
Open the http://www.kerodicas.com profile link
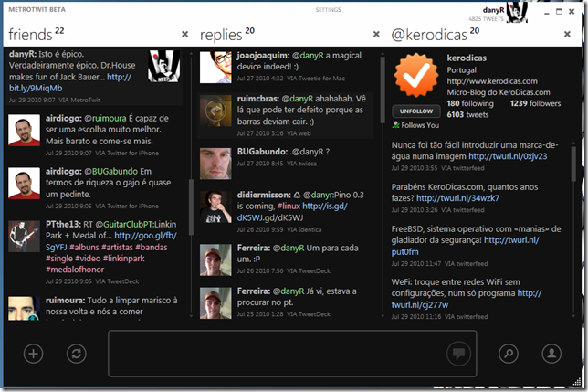(x=492, y=81)
